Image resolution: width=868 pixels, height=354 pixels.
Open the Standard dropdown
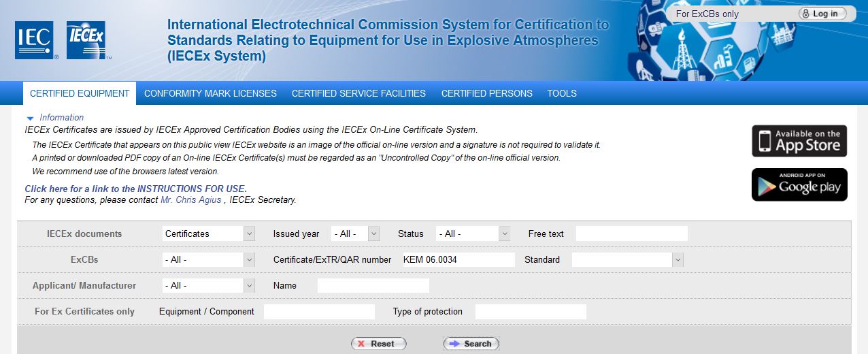pos(627,259)
